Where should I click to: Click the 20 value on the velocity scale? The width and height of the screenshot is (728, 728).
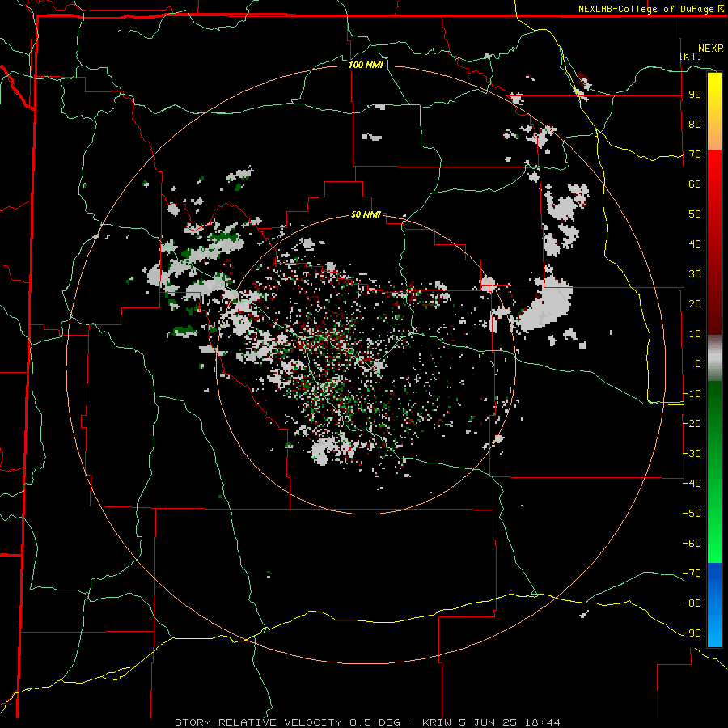click(695, 303)
